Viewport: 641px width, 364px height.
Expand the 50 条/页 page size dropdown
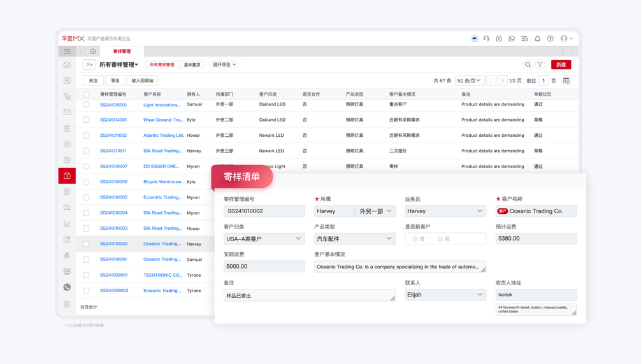tap(469, 81)
